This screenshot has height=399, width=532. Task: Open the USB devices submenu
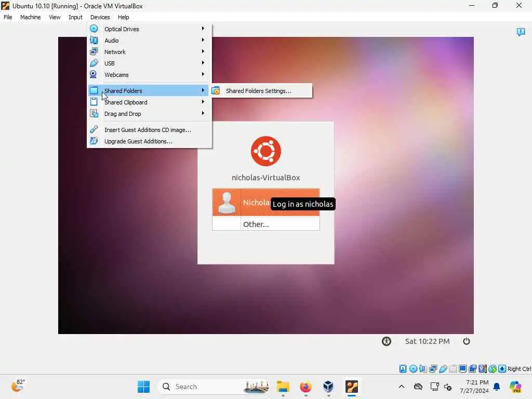pos(149,63)
